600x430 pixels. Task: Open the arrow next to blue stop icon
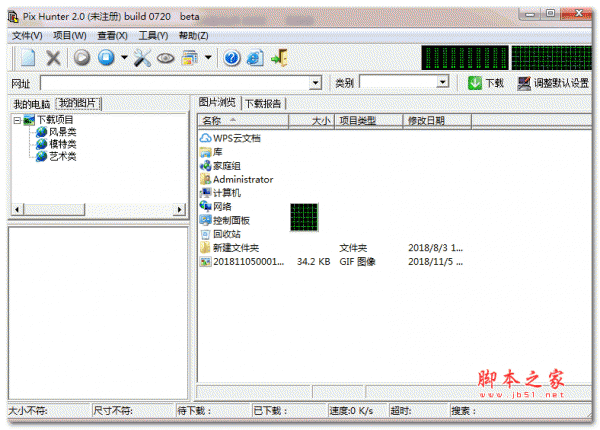point(124,58)
